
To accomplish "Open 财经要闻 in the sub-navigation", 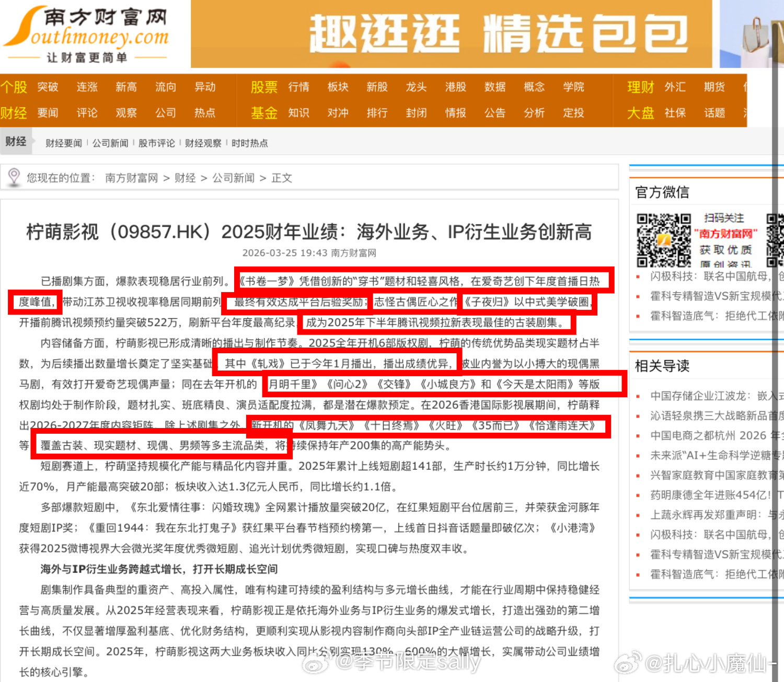I will click(x=63, y=143).
